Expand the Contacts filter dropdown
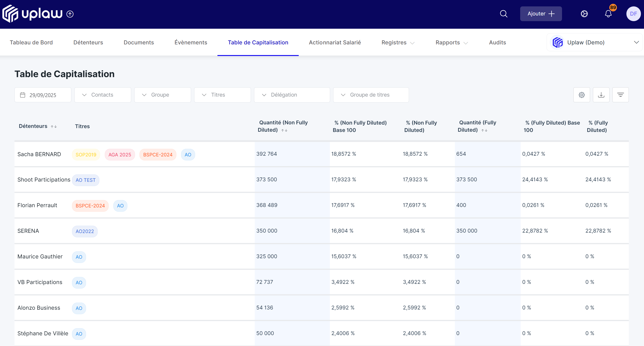Viewport: 644px width, 346px height. (102, 95)
